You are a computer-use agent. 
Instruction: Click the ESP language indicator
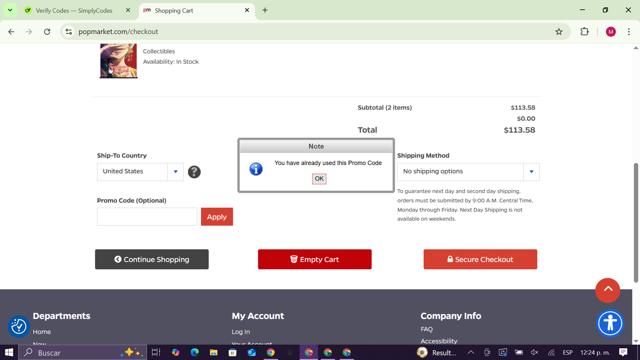pyautogui.click(x=567, y=352)
